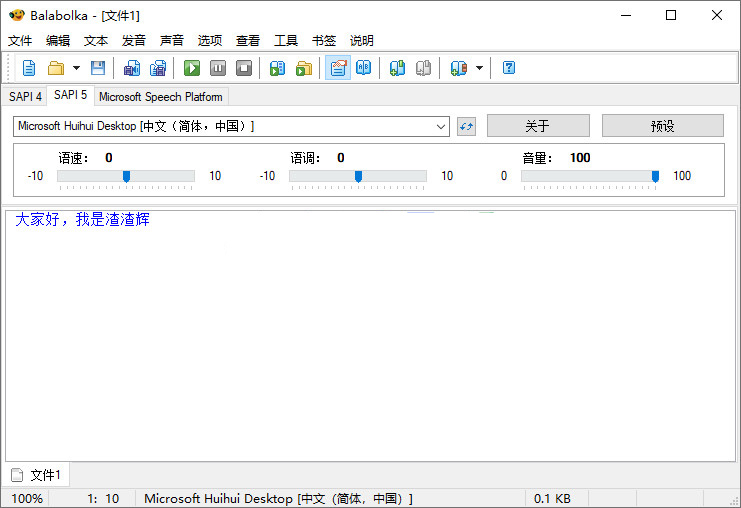The image size is (741, 508).
Task: Click the Save file floppy icon
Action: click(x=98, y=68)
